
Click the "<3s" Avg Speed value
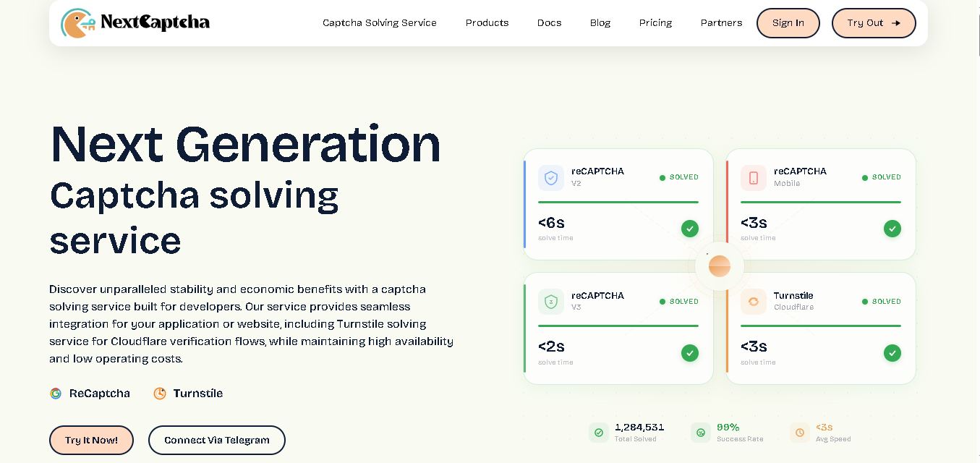pyautogui.click(x=825, y=428)
